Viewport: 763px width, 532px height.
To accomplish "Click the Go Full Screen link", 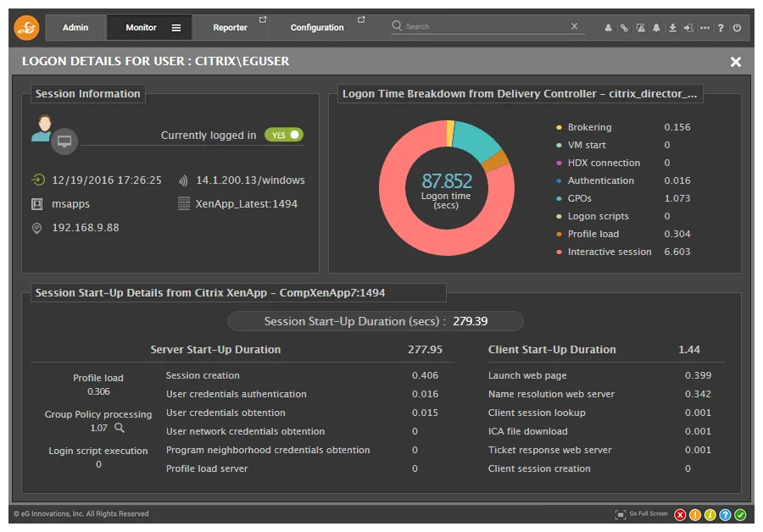I will pos(649,513).
